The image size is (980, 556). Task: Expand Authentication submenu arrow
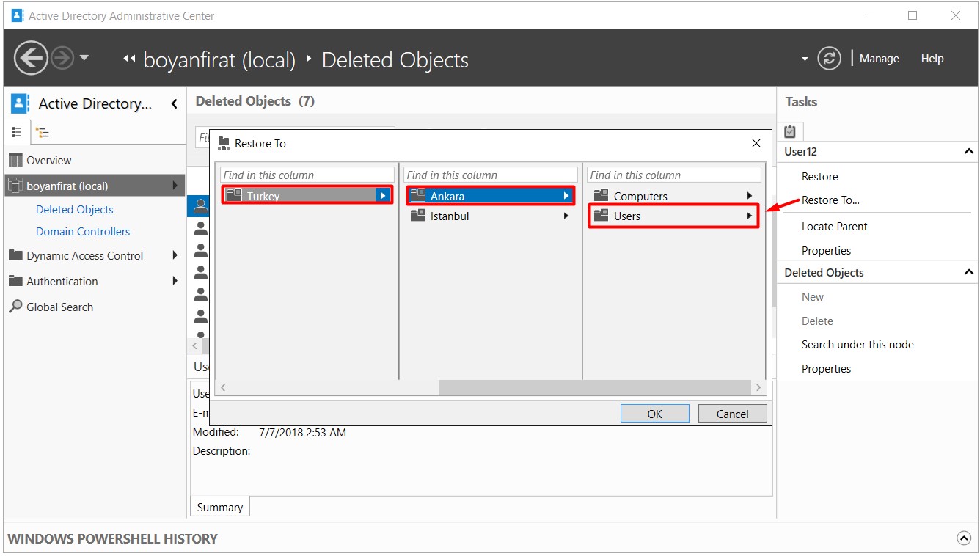click(x=175, y=281)
